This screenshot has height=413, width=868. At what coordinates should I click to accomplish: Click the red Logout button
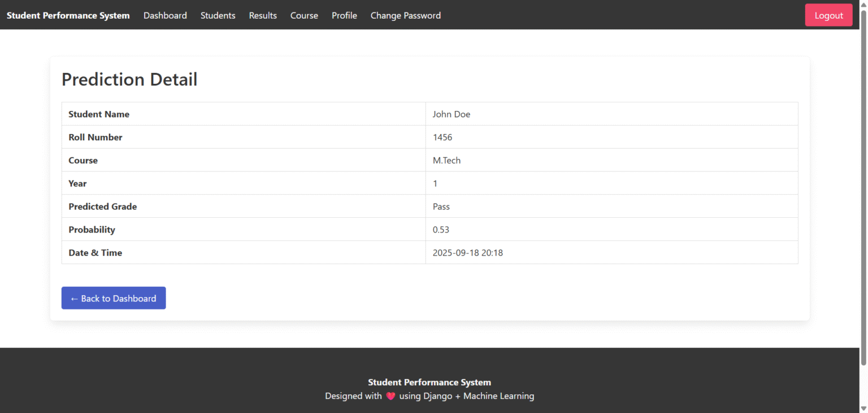(x=828, y=15)
